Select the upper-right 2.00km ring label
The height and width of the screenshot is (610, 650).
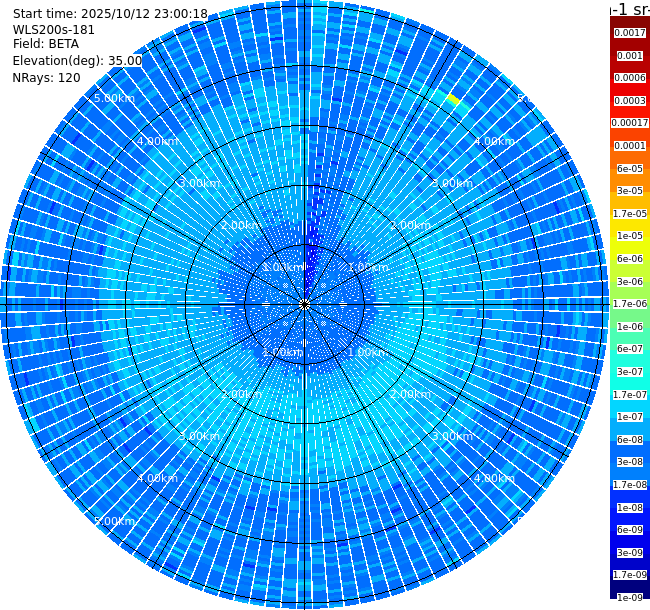[x=410, y=225]
